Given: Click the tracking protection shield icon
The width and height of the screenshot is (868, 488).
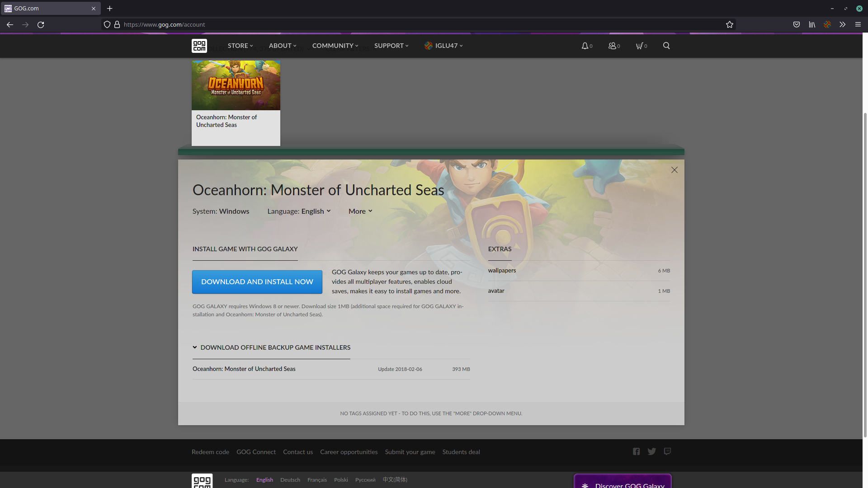Looking at the screenshot, I should click(107, 25).
